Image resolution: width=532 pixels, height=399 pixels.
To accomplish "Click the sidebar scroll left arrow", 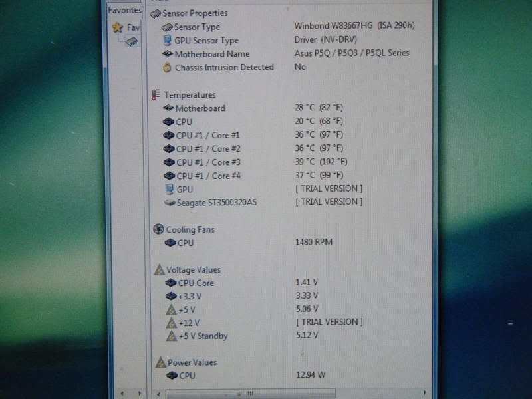I will [x=122, y=394].
